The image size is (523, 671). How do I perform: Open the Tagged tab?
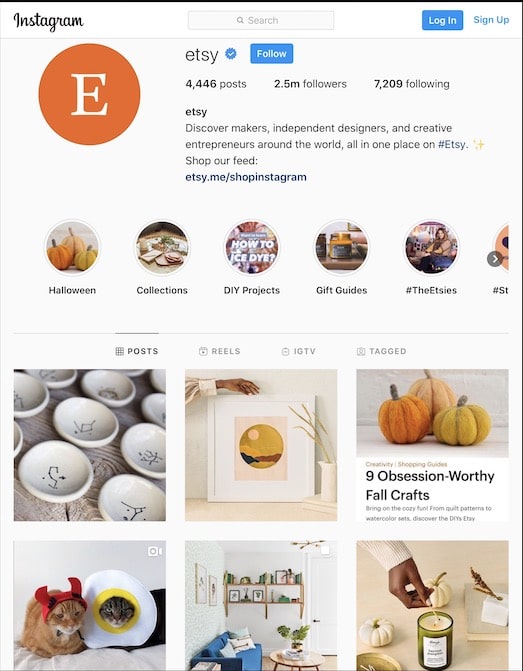pos(381,351)
